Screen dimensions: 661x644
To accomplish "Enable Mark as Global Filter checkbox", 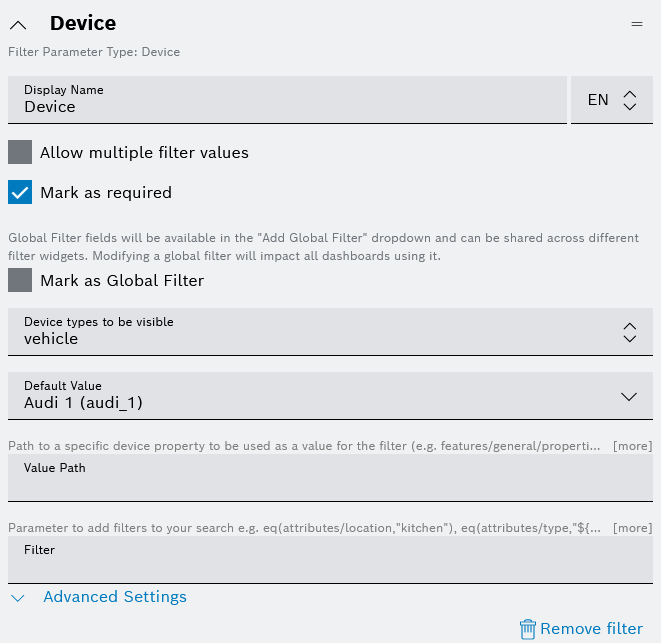I will [21, 281].
